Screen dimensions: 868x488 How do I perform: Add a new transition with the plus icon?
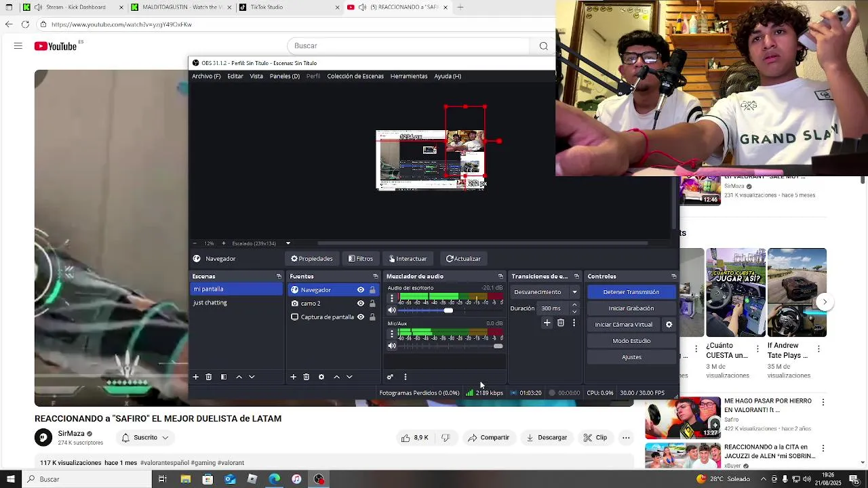point(547,323)
